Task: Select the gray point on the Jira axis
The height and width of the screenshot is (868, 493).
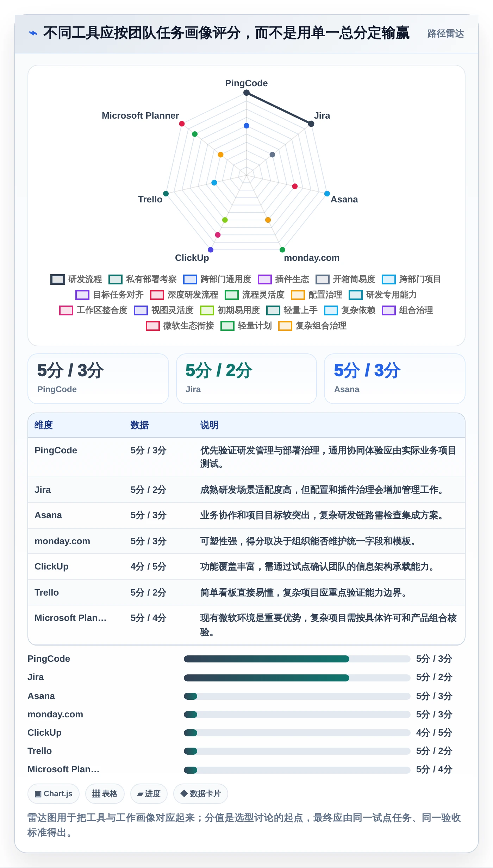Action: pyautogui.click(x=272, y=155)
